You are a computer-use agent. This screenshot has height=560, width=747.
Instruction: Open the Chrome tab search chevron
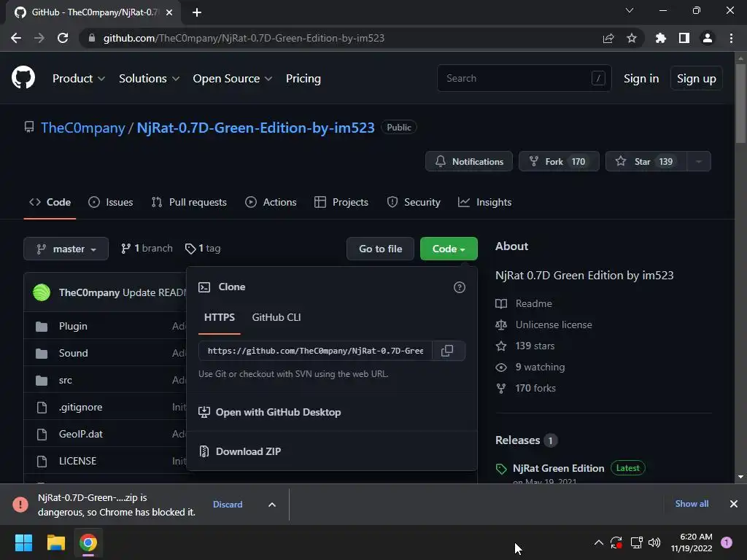(x=630, y=10)
